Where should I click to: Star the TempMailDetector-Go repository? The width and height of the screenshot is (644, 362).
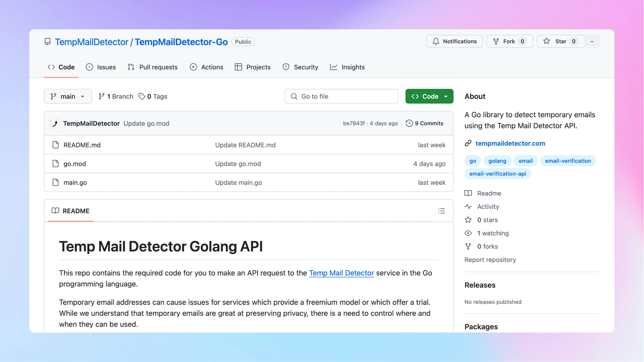click(560, 41)
